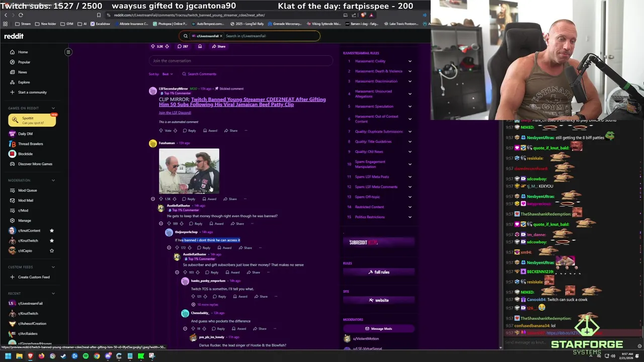Downvote the comment showing 121 votes
644x362 pixels.
click(x=206, y=297)
